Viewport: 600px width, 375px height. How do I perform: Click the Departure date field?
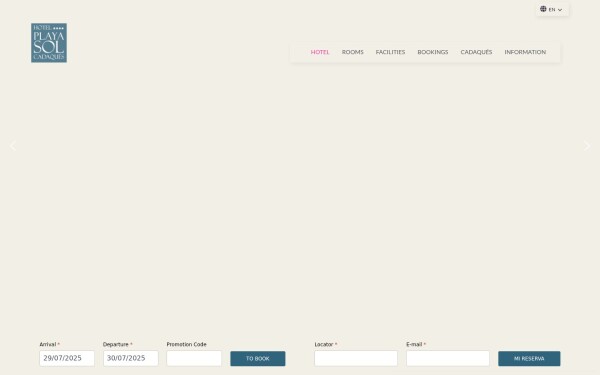click(130, 359)
